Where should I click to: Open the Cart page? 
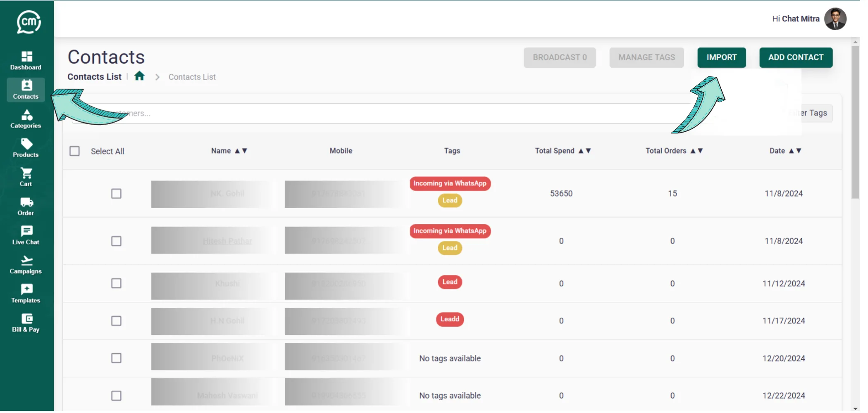(26, 177)
